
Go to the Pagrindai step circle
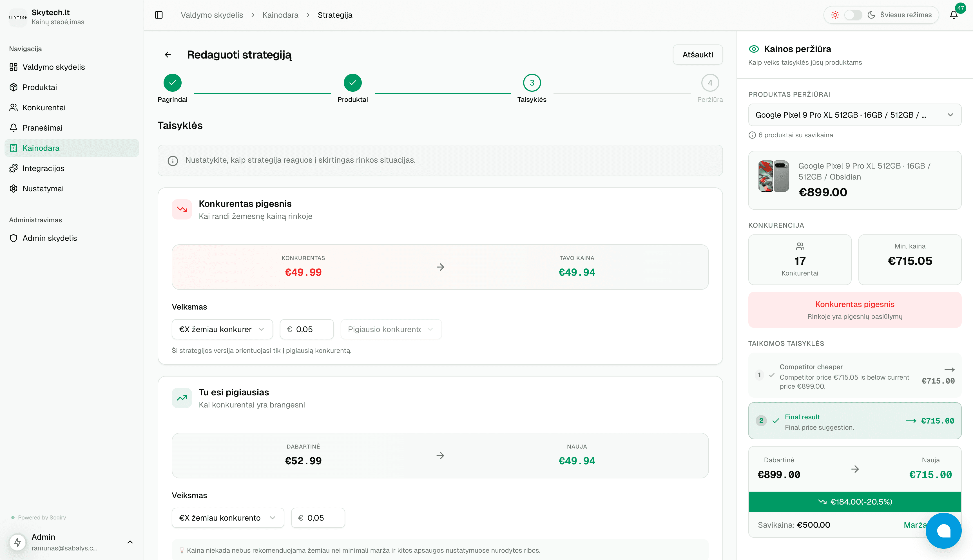click(172, 83)
